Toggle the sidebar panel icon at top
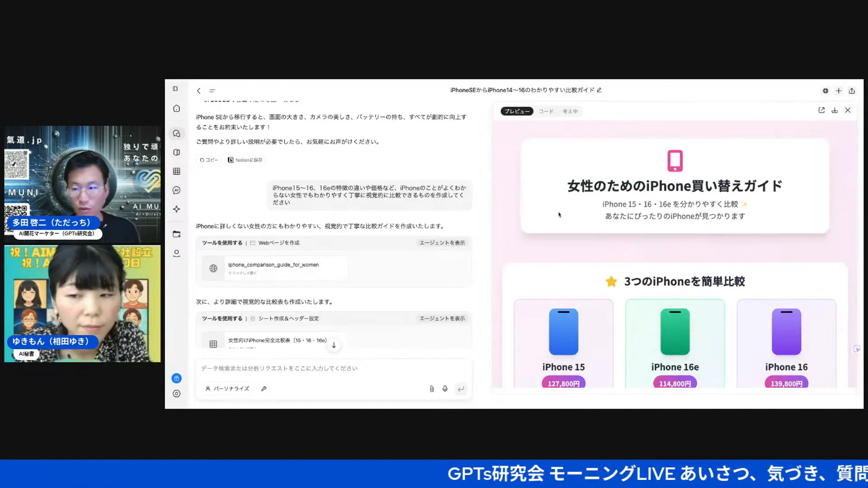The width and height of the screenshot is (868, 488). [x=175, y=89]
